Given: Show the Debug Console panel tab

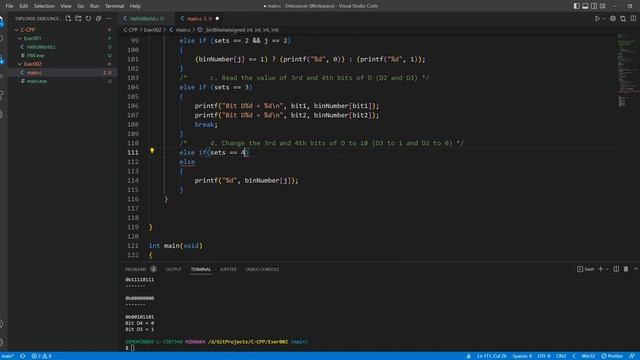Looking at the screenshot, I should (x=262, y=269).
